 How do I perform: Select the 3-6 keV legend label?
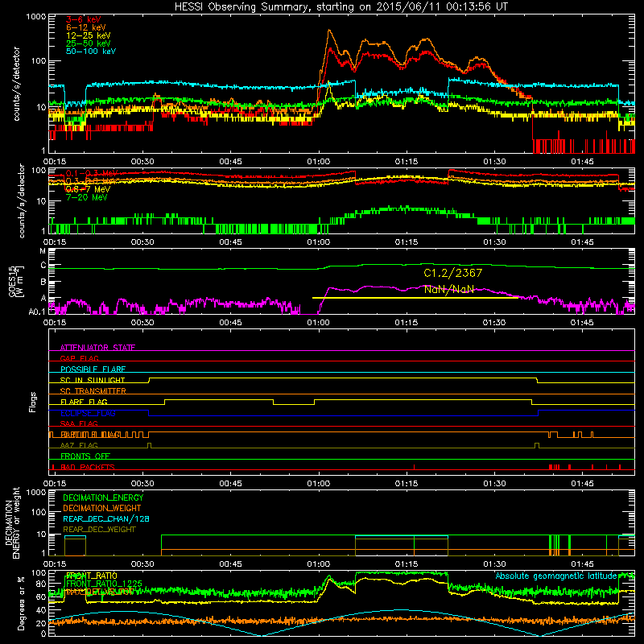[x=84, y=19]
